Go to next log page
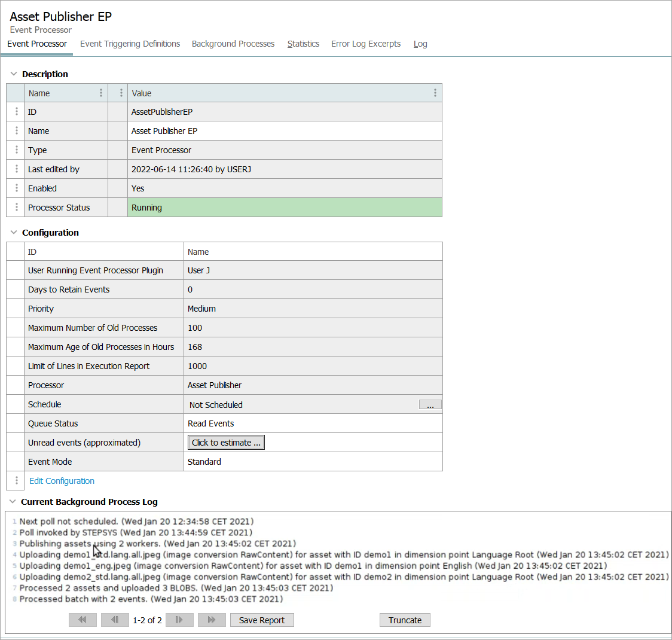 [179, 620]
